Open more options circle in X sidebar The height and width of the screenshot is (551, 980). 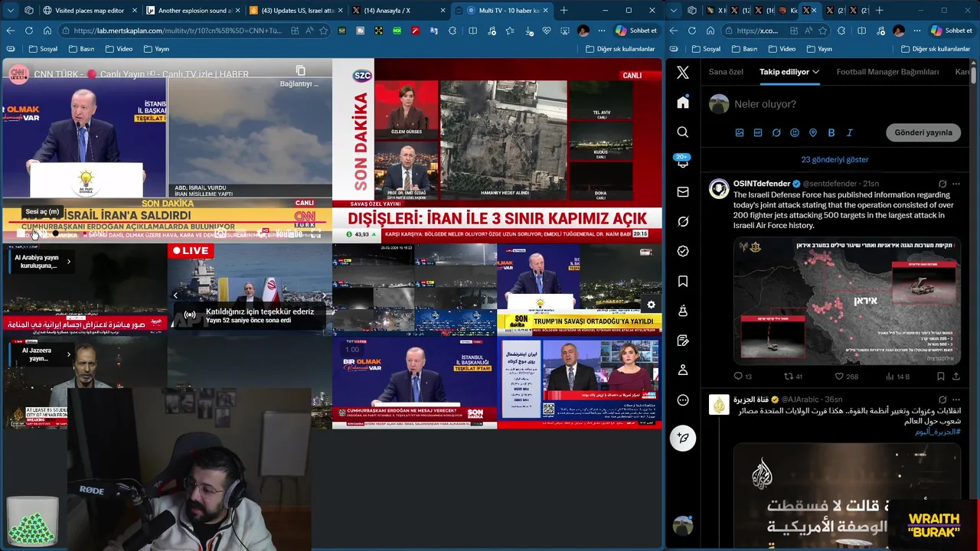coord(683,400)
